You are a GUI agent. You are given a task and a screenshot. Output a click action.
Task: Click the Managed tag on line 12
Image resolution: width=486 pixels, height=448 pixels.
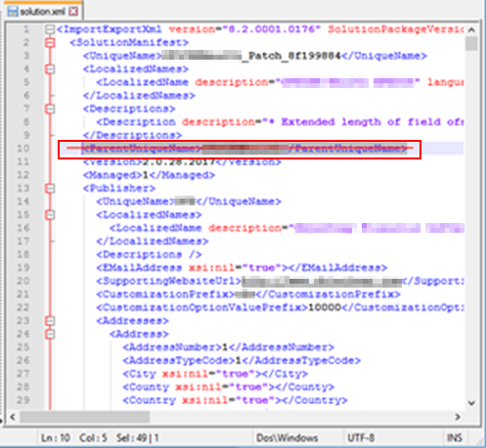pos(149,175)
